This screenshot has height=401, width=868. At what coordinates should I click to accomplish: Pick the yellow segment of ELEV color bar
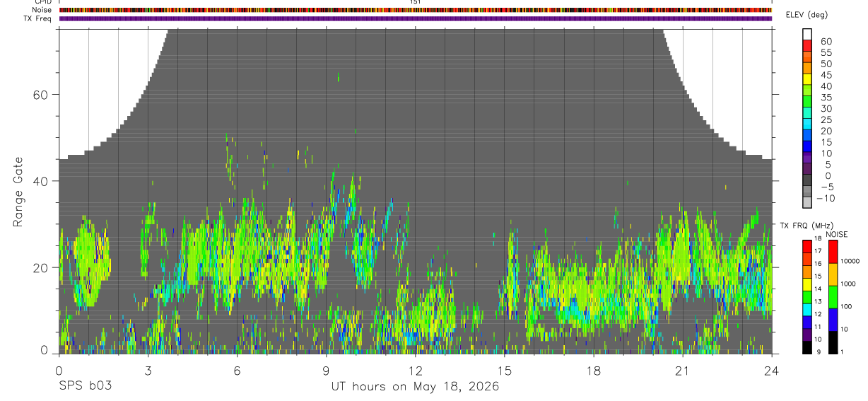tap(807, 78)
